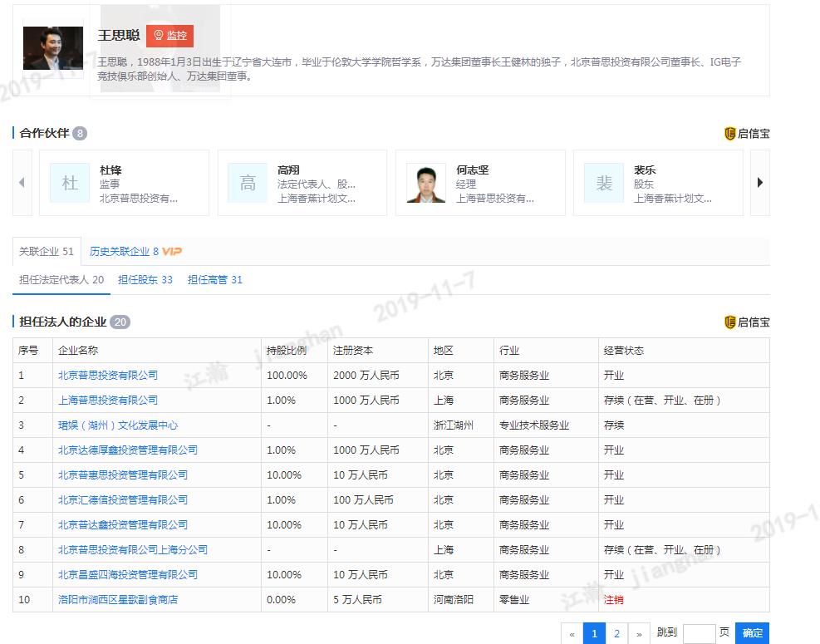Open 北京普思投资有限公司 company link
820x644 pixels.
coord(108,376)
